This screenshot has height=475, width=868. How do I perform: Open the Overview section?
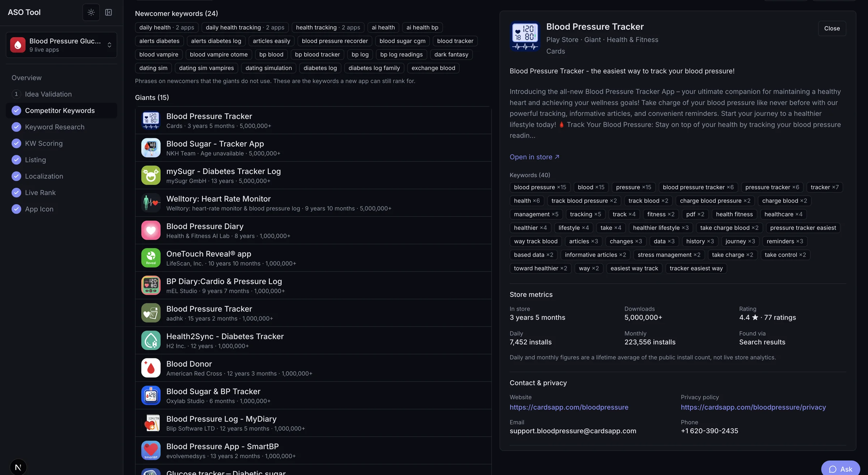[26, 78]
